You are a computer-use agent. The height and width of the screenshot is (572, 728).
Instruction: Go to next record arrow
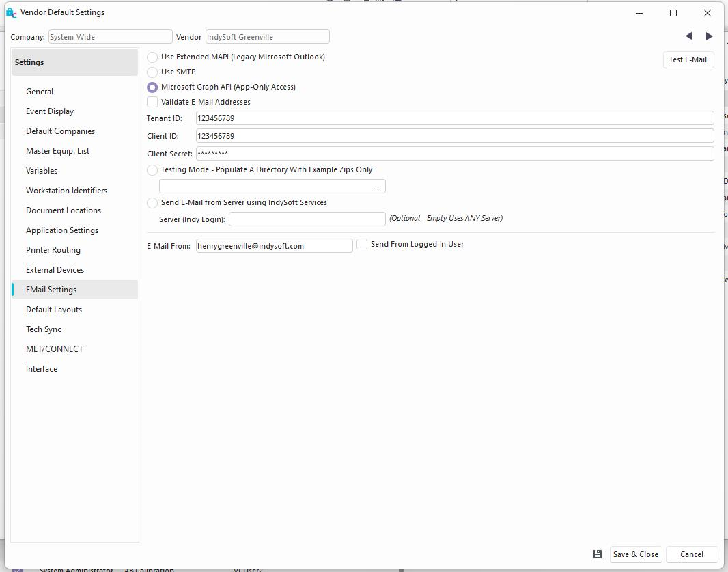(709, 36)
